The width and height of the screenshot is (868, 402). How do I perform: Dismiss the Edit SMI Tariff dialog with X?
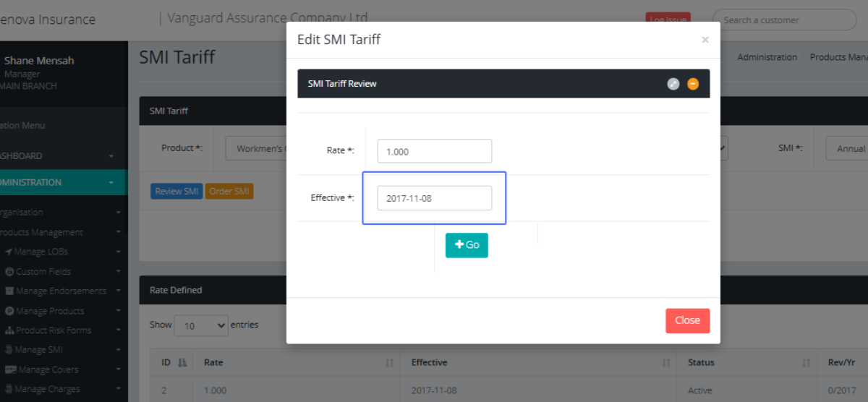click(705, 40)
